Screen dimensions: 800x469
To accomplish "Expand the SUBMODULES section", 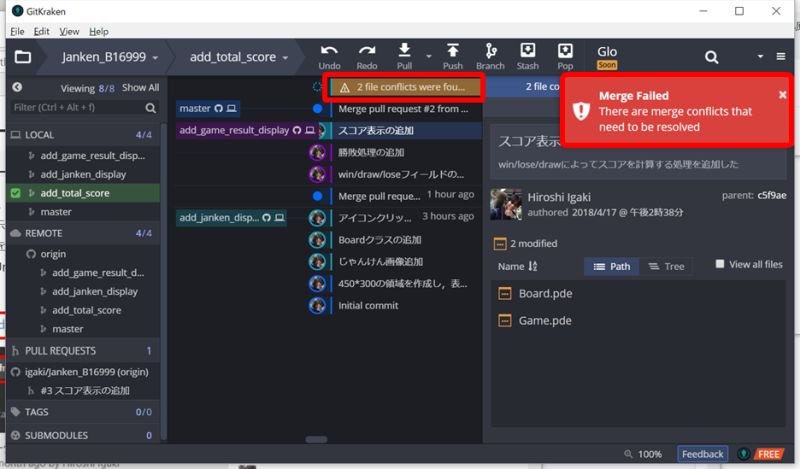I will (x=83, y=435).
